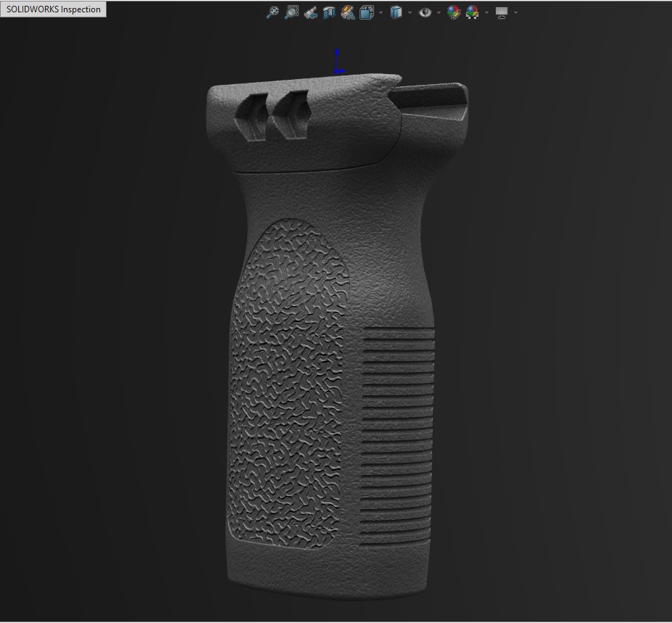The width and height of the screenshot is (672, 623).
Task: Click the Dynamic Annotation Views icon
Action: coord(348,12)
